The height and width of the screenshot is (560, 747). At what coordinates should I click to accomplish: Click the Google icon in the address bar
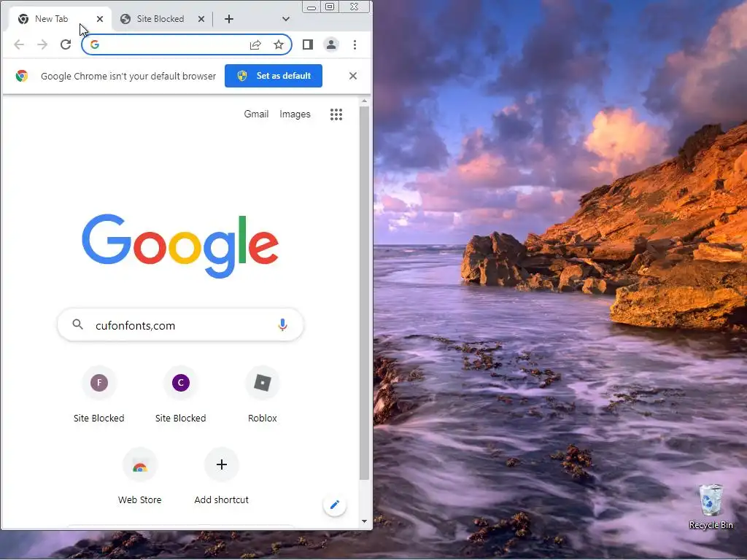[95, 44]
